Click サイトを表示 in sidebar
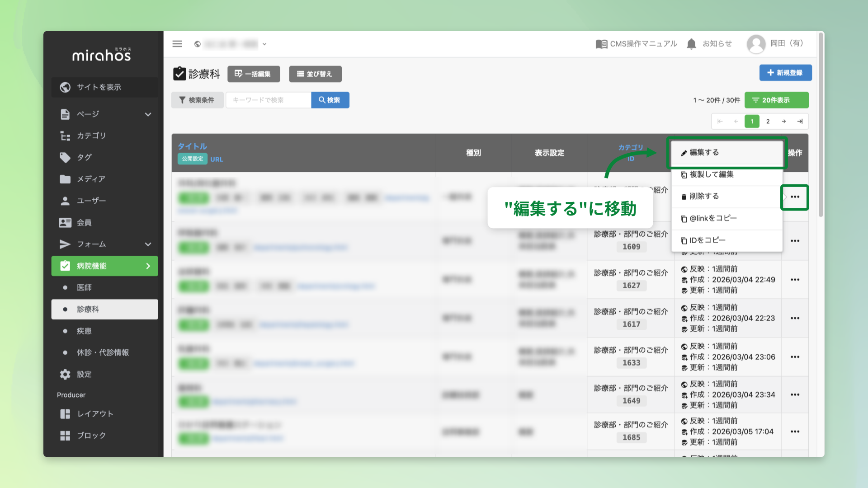 coord(105,87)
